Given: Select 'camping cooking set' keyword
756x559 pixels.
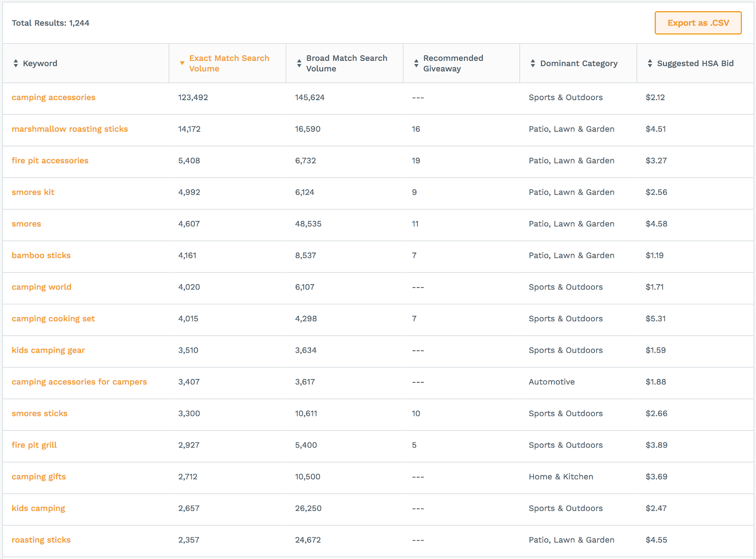Looking at the screenshot, I should coord(53,319).
